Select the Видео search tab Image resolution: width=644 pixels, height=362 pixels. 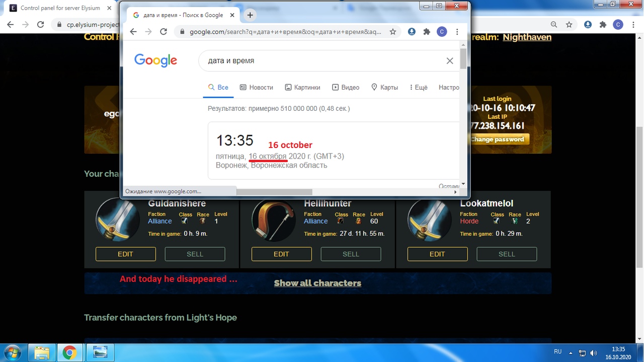point(346,87)
